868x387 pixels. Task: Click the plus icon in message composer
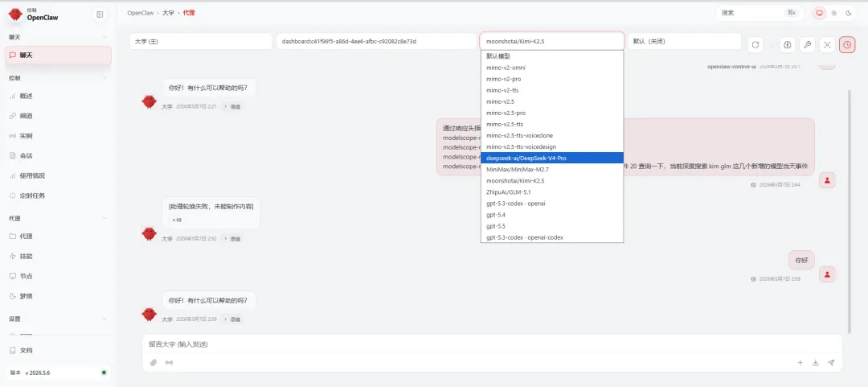pyautogui.click(x=800, y=363)
